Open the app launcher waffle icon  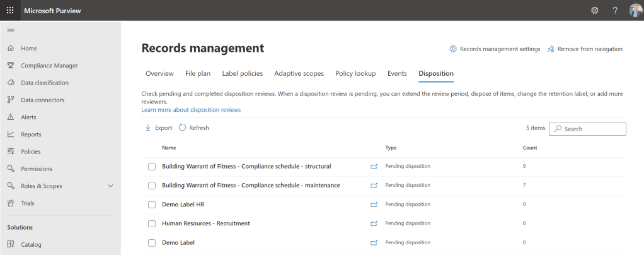click(10, 10)
